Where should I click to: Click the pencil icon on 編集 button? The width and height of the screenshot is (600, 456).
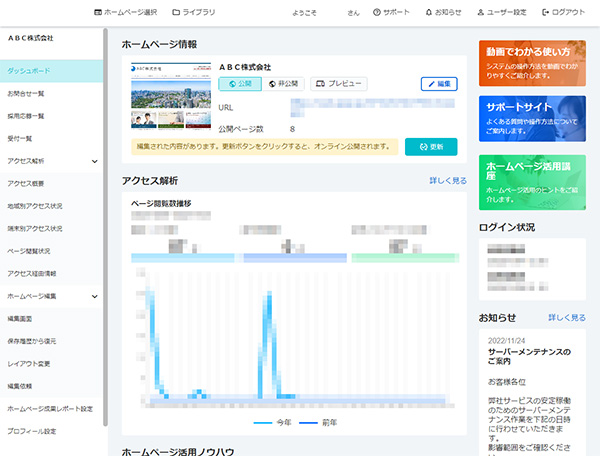(430, 84)
